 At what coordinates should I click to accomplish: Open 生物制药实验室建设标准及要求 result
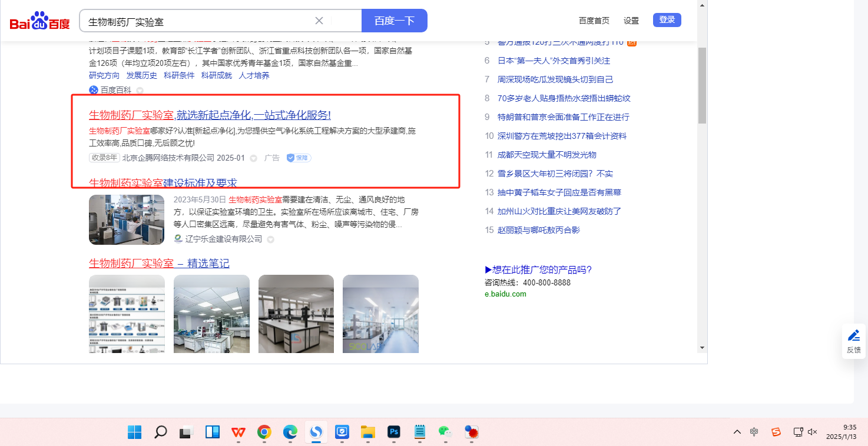(163, 183)
